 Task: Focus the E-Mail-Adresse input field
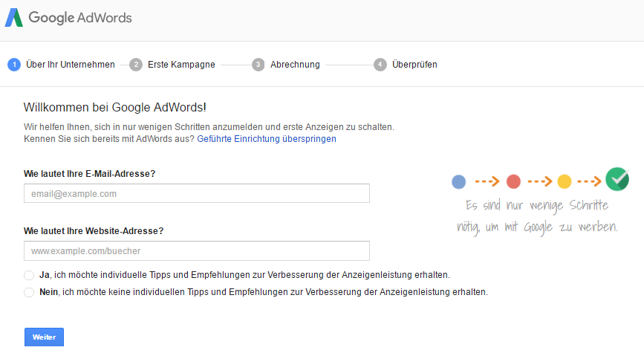tap(197, 193)
